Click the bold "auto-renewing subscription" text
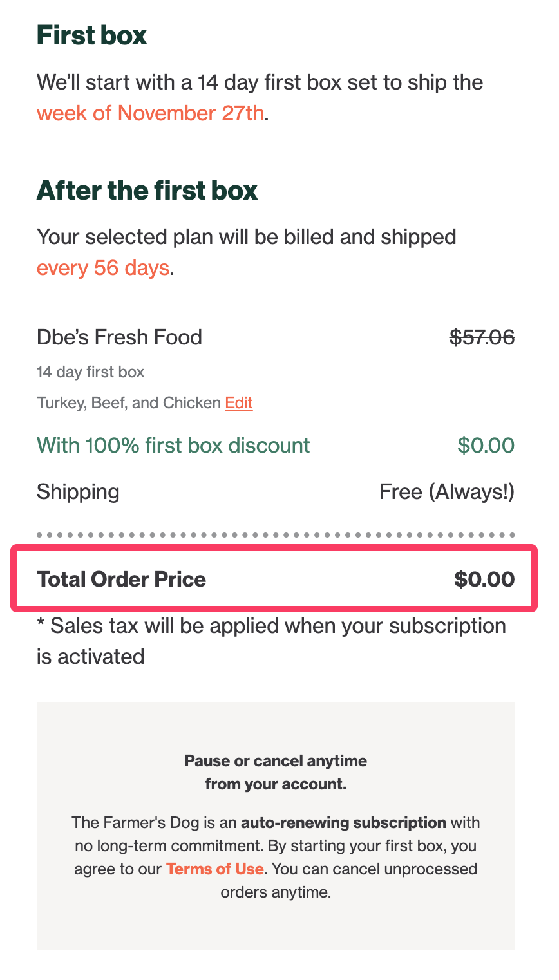Screen dimensions: 559x980 [343, 823]
